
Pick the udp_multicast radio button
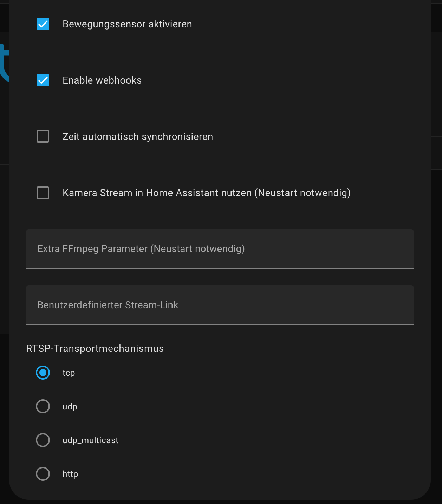click(x=43, y=440)
